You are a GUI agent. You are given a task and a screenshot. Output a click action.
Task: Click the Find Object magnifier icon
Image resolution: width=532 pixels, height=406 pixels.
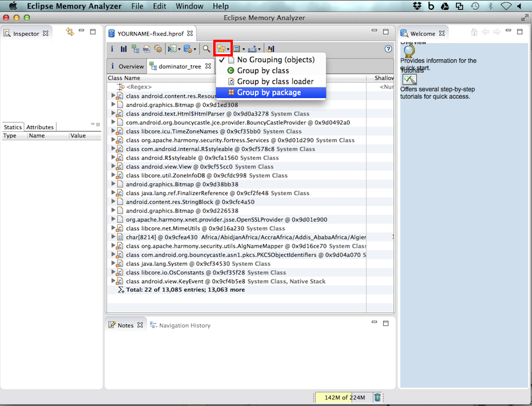tap(206, 49)
